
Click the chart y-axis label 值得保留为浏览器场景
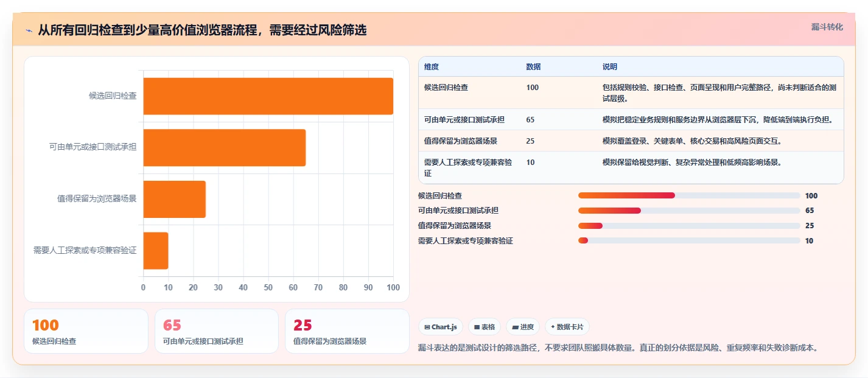point(97,199)
